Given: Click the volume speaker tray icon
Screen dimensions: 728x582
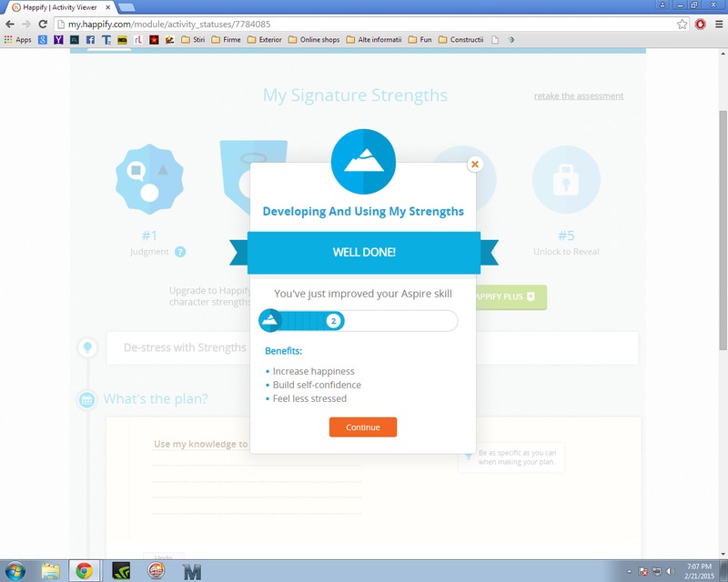Looking at the screenshot, I should (x=670, y=571).
